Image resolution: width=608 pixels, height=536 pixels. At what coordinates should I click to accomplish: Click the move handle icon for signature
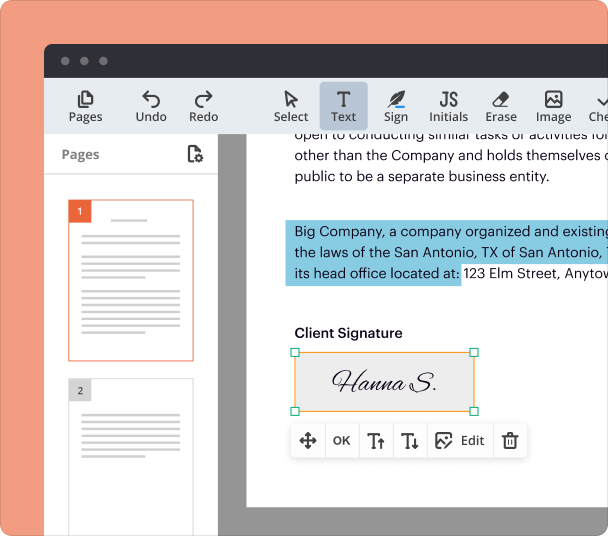(x=308, y=441)
